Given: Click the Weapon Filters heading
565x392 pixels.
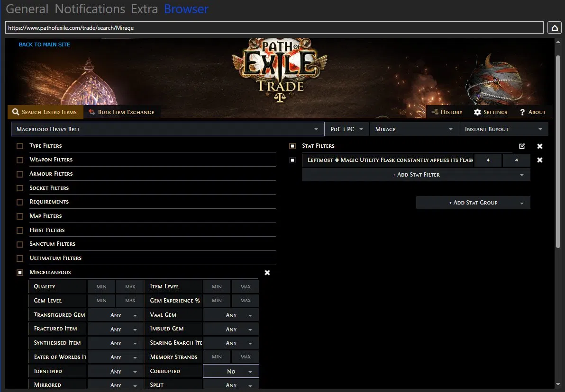Looking at the screenshot, I should [x=51, y=160].
